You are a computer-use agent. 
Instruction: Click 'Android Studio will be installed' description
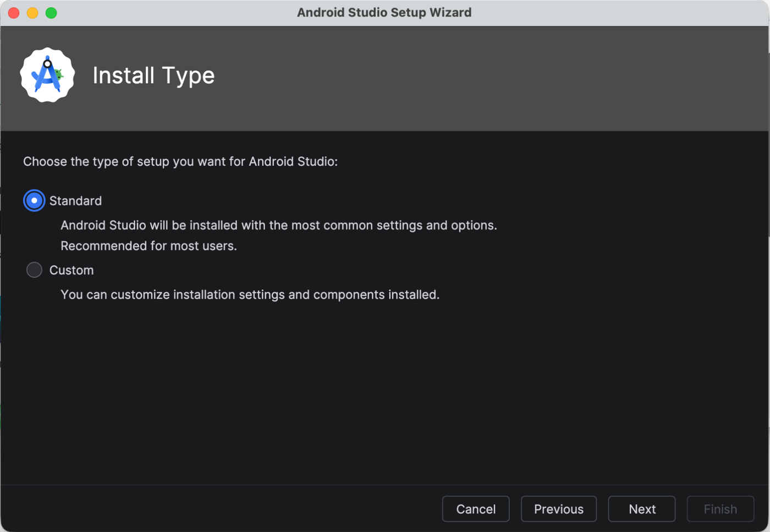point(279,226)
